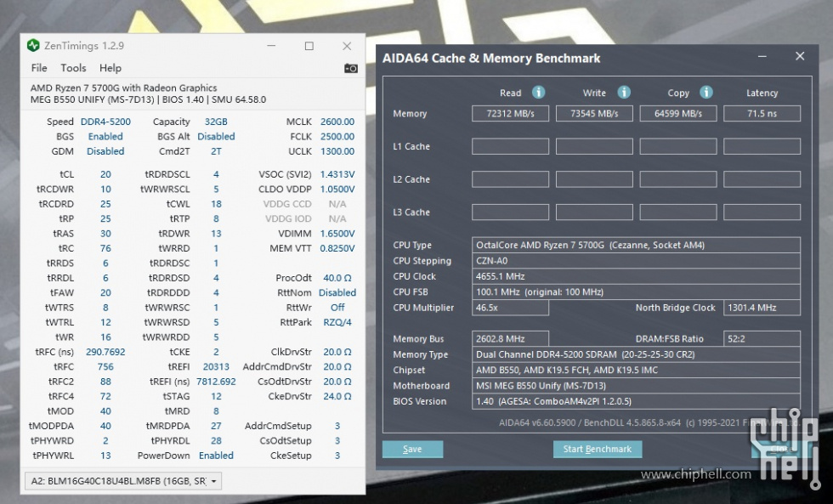The width and height of the screenshot is (833, 504).
Task: Click the PowerDown value Enabled
Action: click(x=216, y=456)
